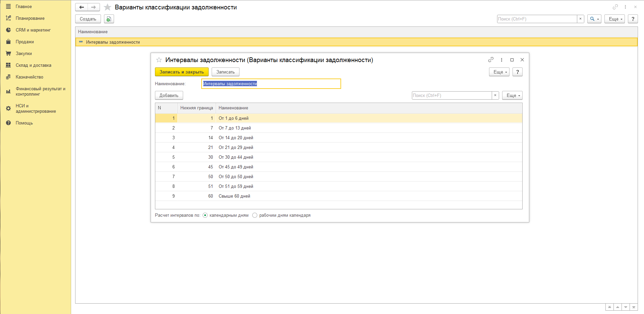This screenshot has height=314, width=644.
Task: Go to Продажи section
Action: (24, 42)
